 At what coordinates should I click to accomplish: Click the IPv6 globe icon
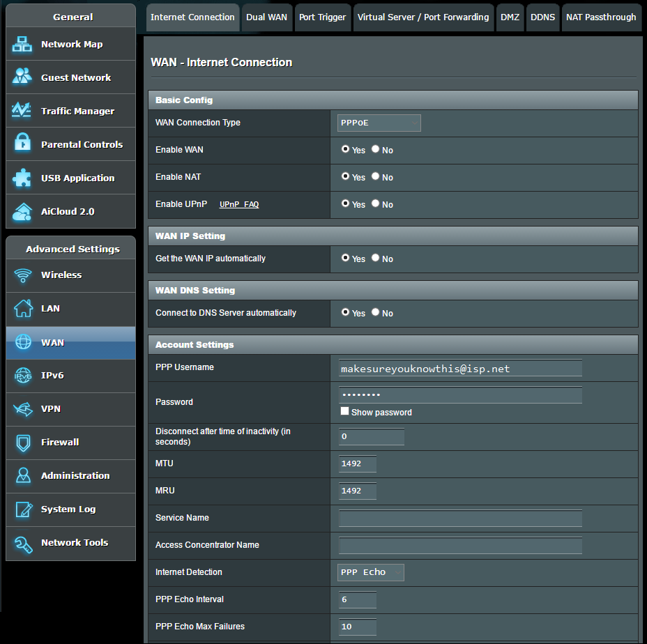coord(23,376)
